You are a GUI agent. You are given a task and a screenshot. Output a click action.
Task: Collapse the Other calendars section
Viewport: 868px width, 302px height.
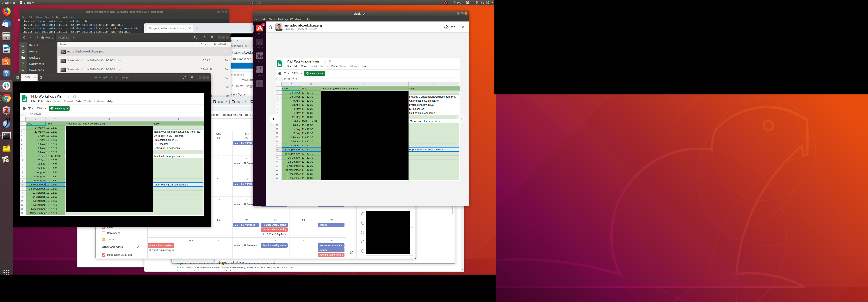click(x=139, y=247)
